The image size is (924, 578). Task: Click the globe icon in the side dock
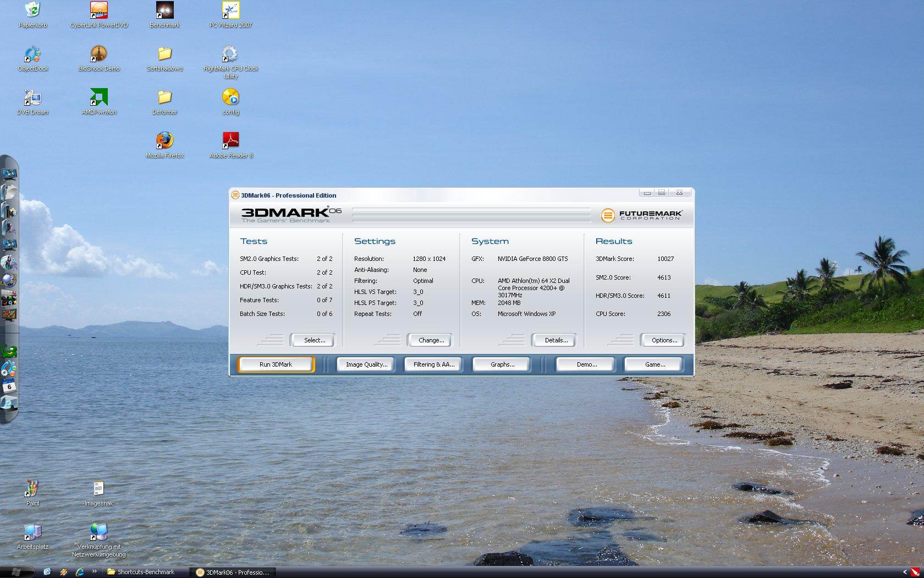pyautogui.click(x=9, y=280)
